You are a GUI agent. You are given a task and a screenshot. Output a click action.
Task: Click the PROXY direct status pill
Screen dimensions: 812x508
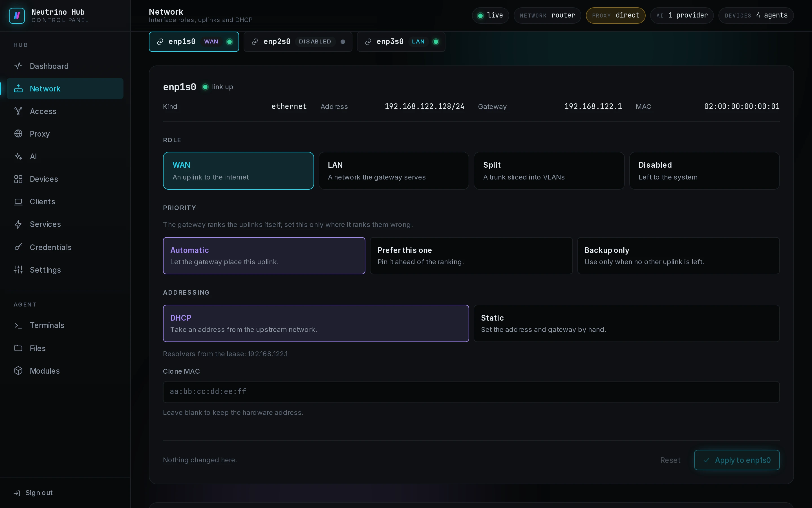[x=615, y=16]
